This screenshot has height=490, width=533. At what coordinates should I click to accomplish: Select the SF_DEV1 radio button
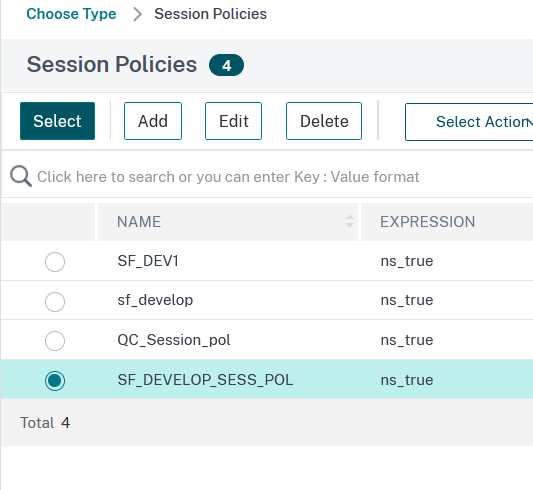(x=55, y=262)
